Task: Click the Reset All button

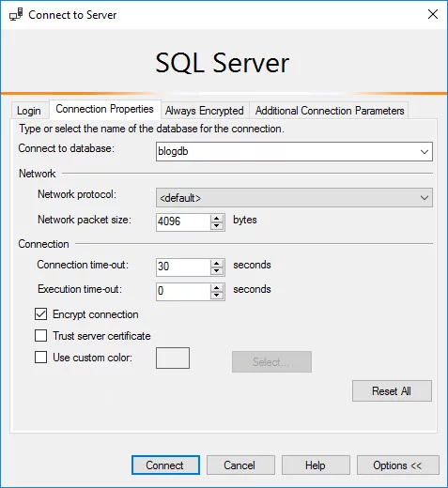Action: 392,391
